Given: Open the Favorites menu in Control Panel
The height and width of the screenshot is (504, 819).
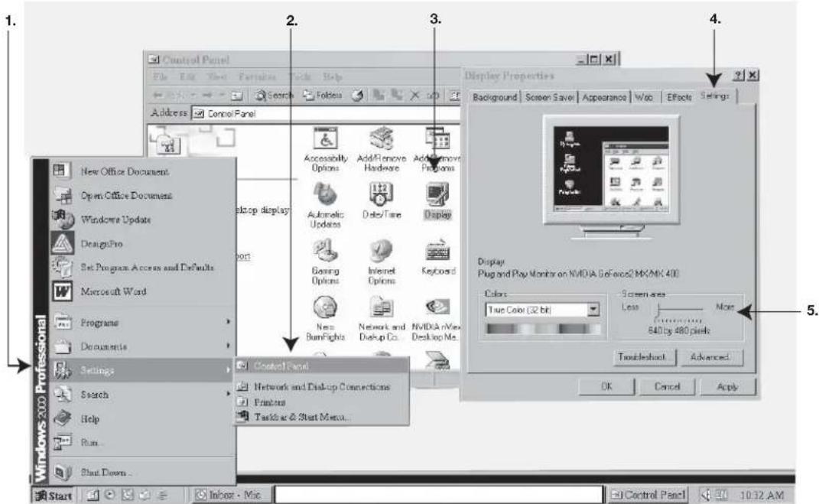Looking at the screenshot, I should [257, 76].
